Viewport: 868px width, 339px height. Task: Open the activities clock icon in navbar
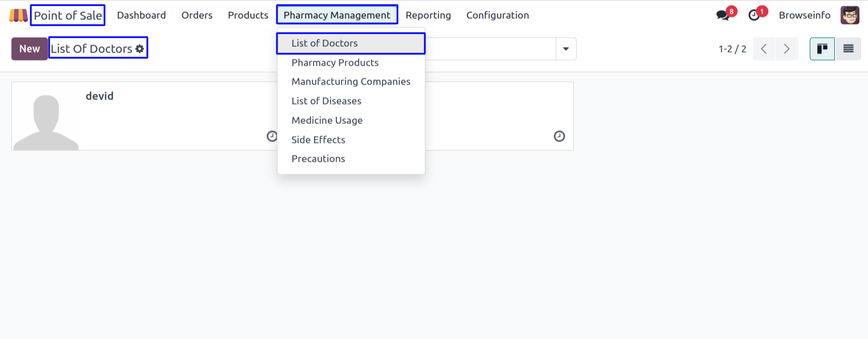click(754, 15)
